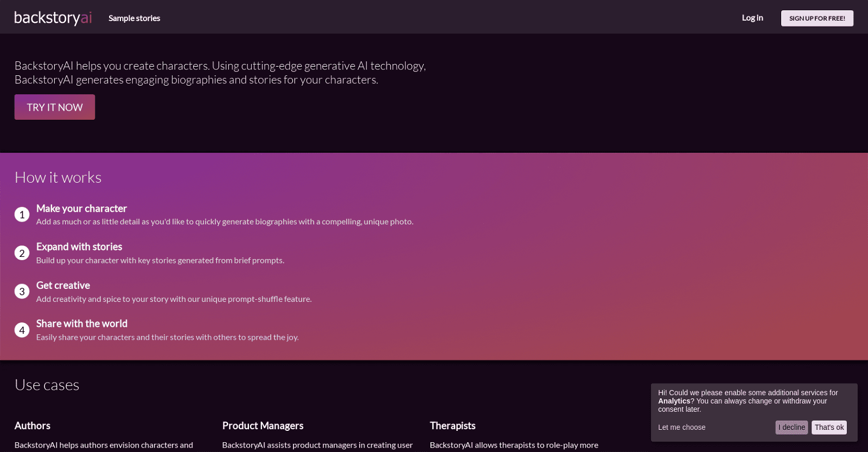Click step 2 circle icon
Viewport: 868px width, 452px height.
[22, 253]
